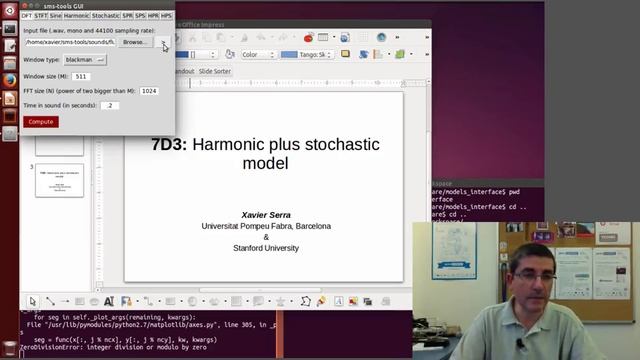The height and width of the screenshot is (360, 640).
Task: Switch to the Slide Sorter view tab
Action: click(x=215, y=71)
